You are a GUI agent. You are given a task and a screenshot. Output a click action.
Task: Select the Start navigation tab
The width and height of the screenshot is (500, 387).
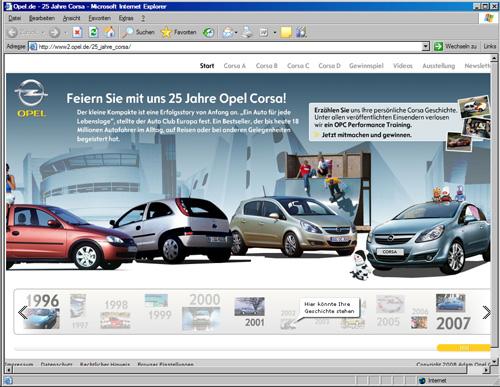(x=207, y=66)
